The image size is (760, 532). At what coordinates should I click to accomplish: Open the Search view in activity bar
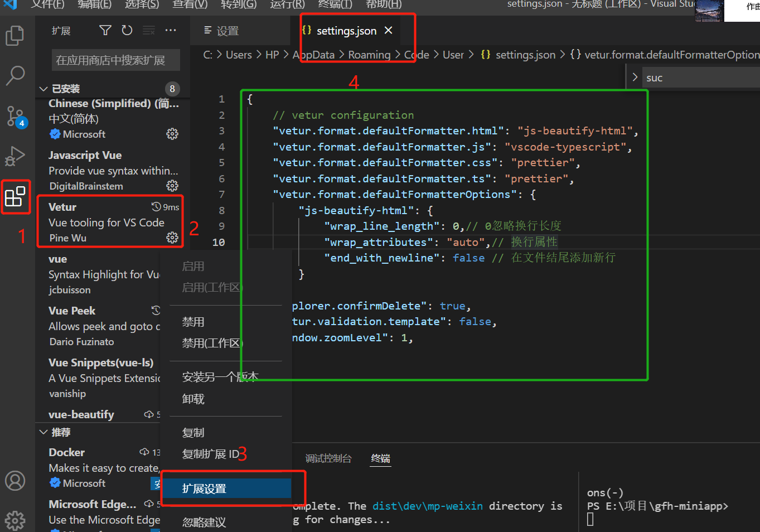15,75
